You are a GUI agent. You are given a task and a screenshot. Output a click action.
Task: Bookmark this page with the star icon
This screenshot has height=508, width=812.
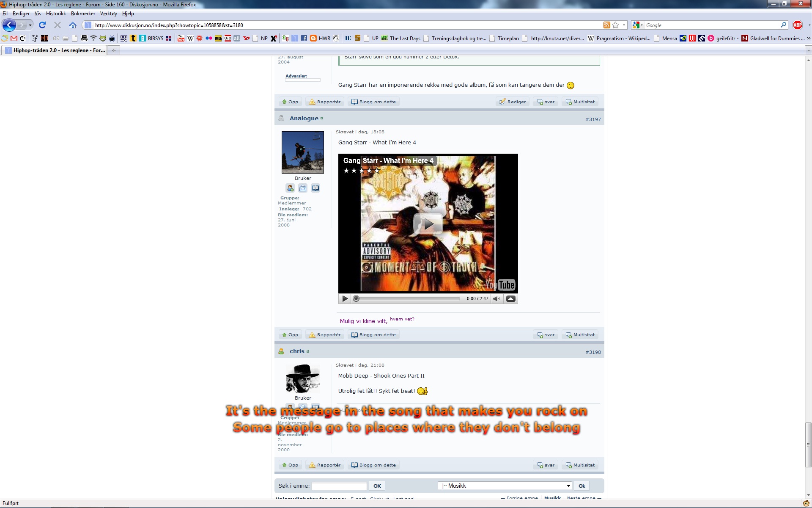[615, 25]
